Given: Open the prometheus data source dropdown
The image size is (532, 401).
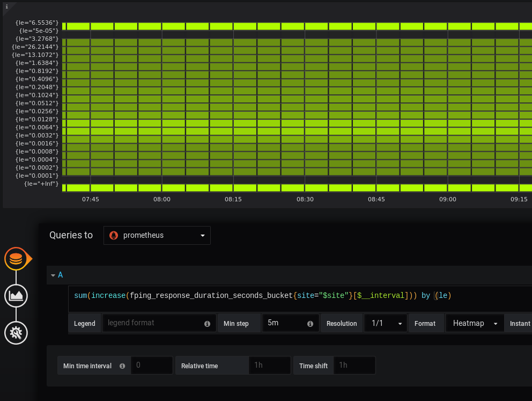Looking at the screenshot, I should coord(157,235).
